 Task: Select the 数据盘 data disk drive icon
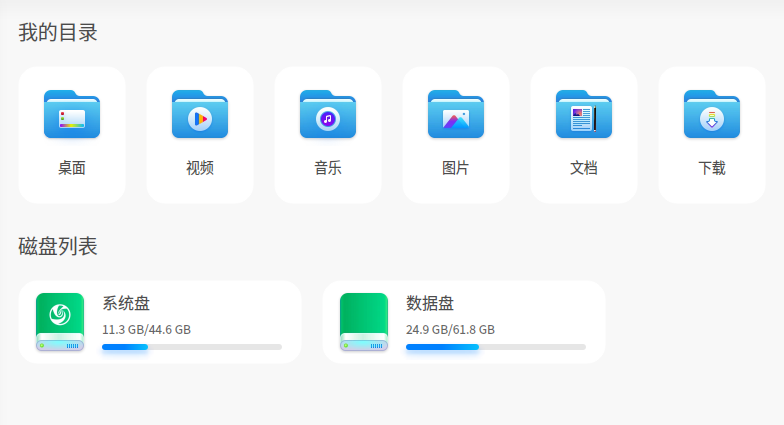364,322
